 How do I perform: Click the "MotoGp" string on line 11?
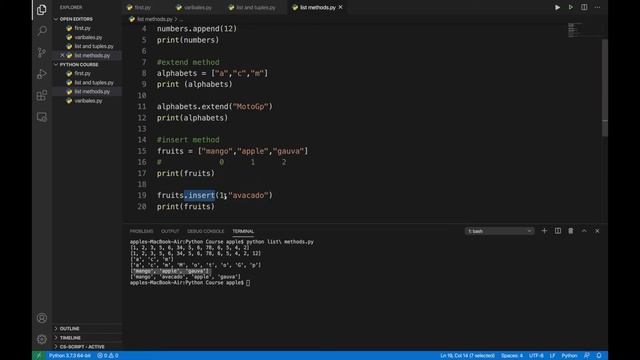[x=250, y=107]
